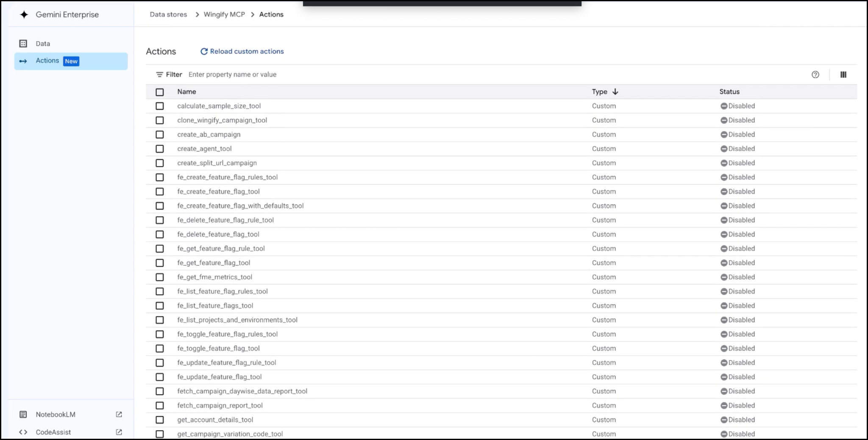Check the select-all checkbox in header
Viewport: 868px width, 440px height.
tap(160, 92)
